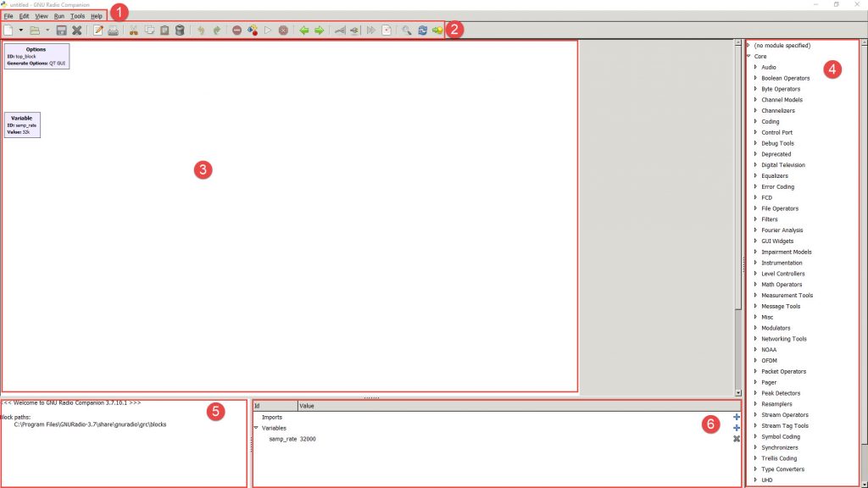The image size is (868, 488).
Task: Click the Print icon in toolbar
Action: [113, 30]
